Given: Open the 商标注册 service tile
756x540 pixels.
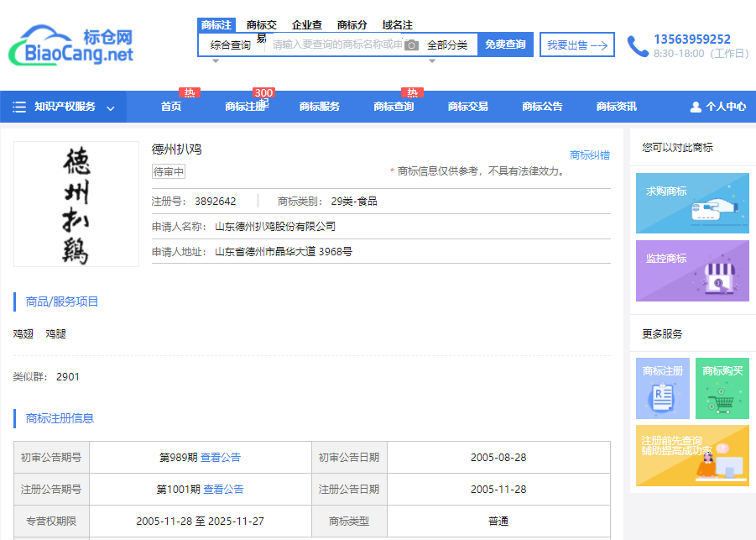Looking at the screenshot, I should point(663,388).
